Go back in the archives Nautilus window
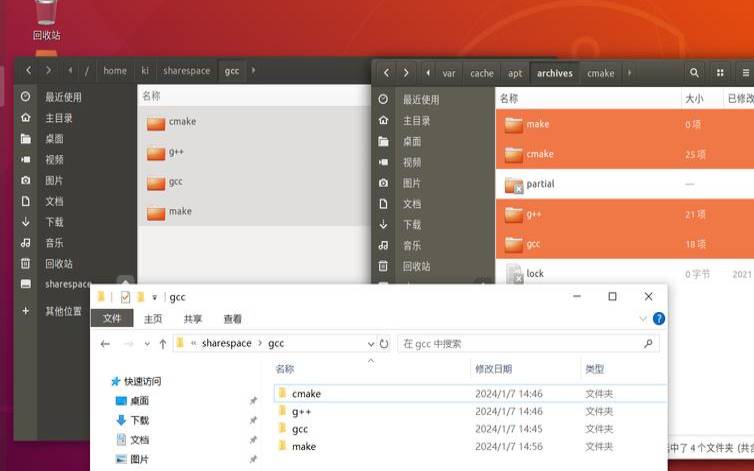 coord(387,73)
